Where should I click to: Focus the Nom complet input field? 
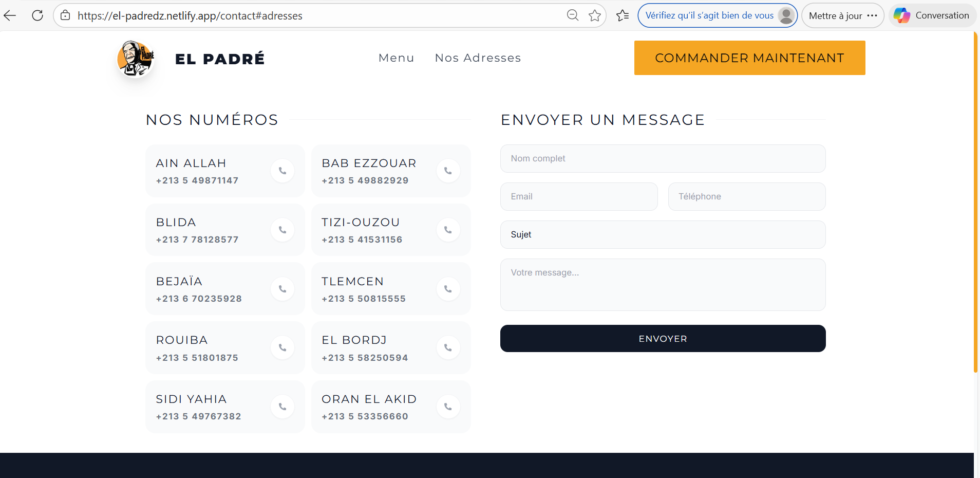tap(663, 159)
